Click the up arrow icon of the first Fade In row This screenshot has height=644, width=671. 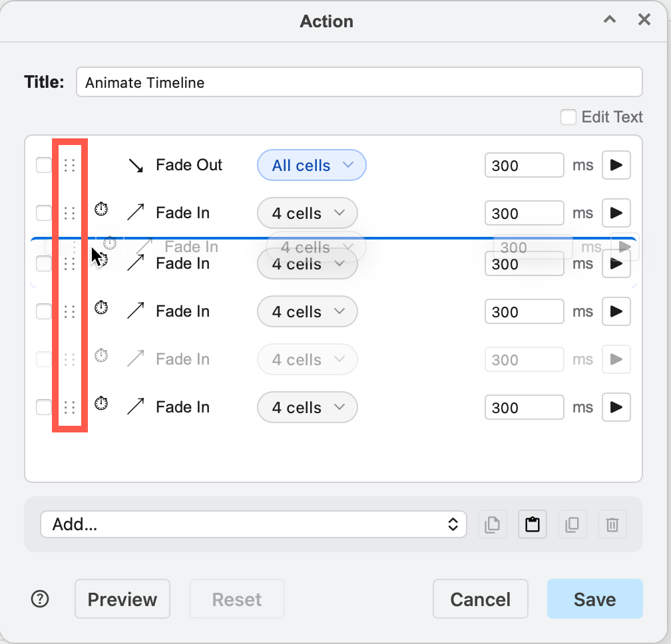tap(136, 212)
